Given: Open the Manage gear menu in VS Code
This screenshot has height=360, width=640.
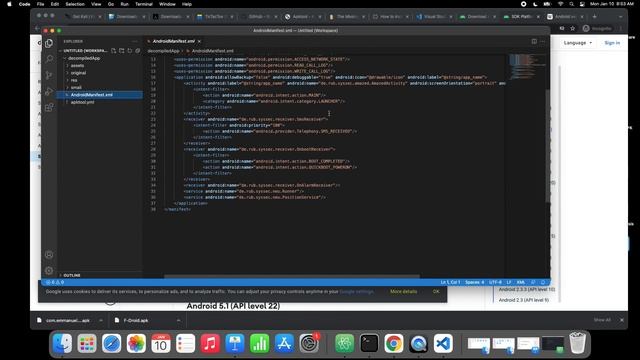Looking at the screenshot, I should pos(49,270).
